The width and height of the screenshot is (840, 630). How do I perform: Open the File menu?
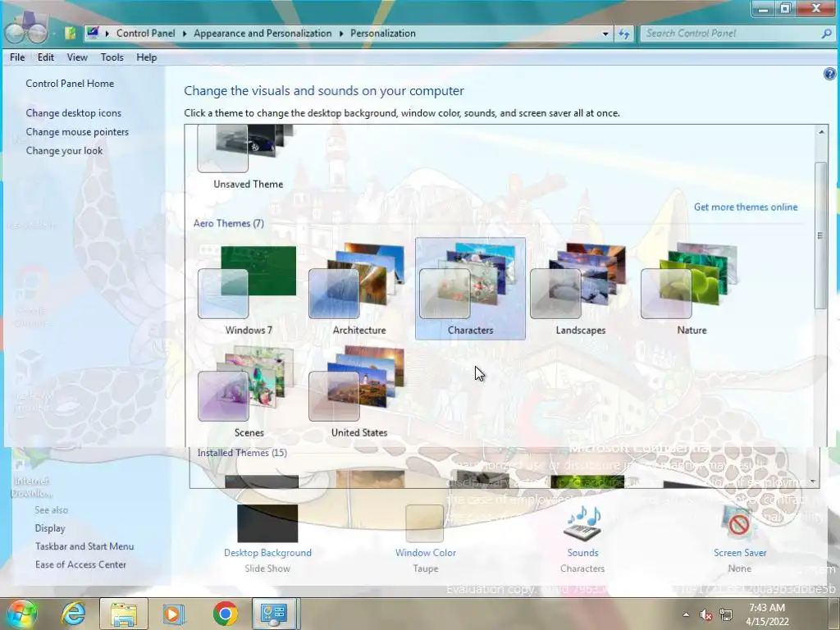(17, 57)
